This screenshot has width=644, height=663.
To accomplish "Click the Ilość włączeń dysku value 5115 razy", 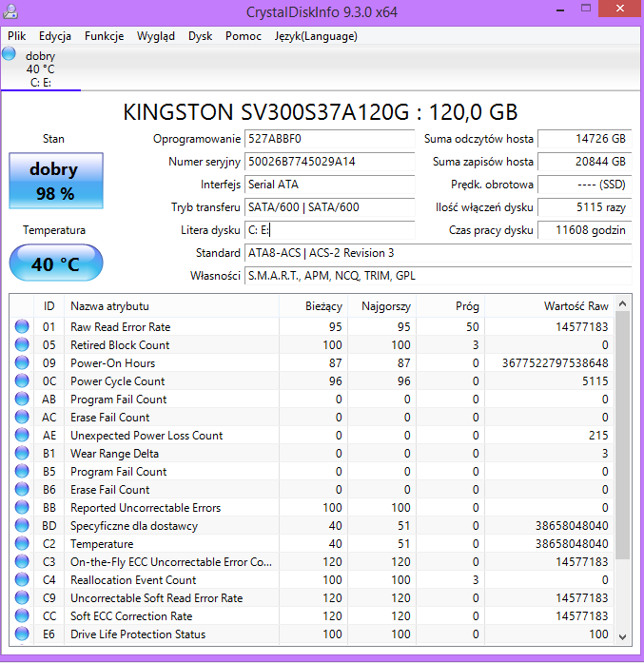I will pyautogui.click(x=584, y=207).
